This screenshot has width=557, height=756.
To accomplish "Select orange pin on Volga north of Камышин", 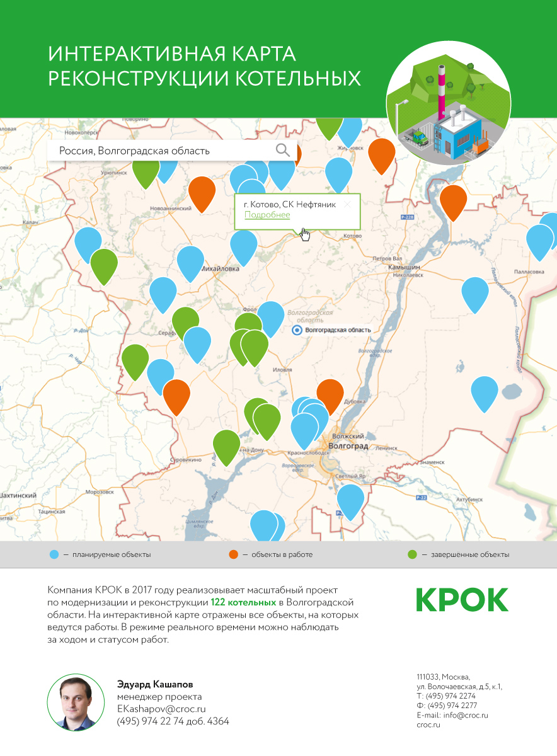I will click(x=453, y=200).
